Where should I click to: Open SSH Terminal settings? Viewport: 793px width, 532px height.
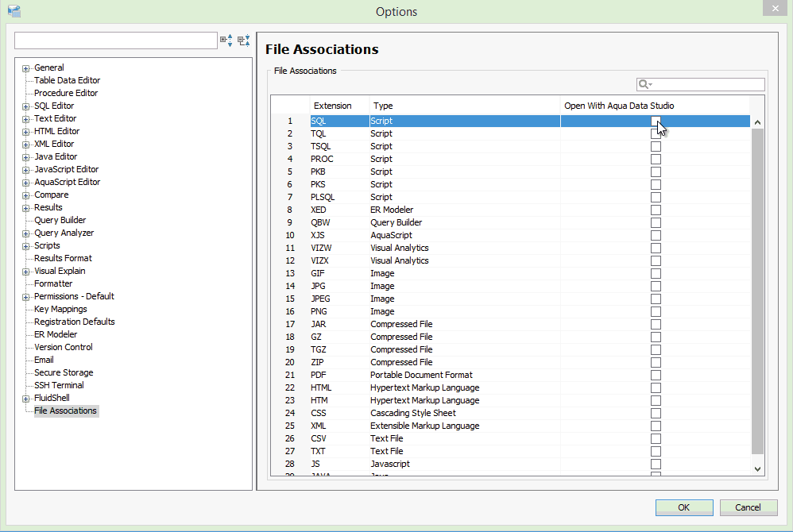pyautogui.click(x=59, y=385)
